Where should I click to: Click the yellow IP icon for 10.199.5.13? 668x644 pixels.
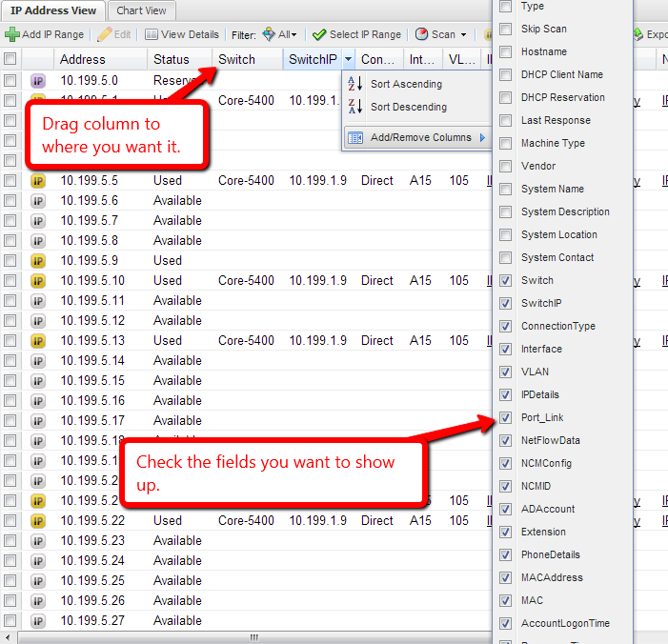(38, 341)
